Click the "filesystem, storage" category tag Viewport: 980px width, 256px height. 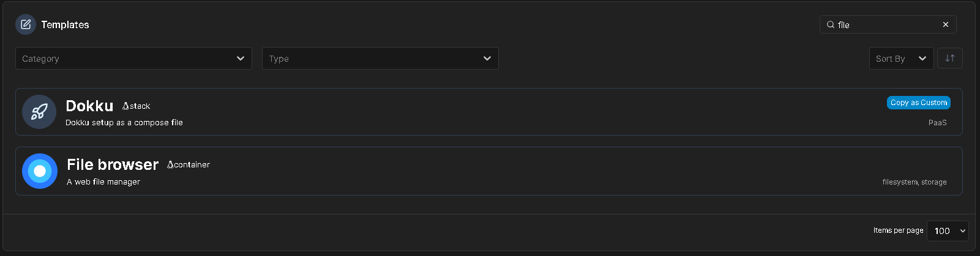pyautogui.click(x=914, y=182)
